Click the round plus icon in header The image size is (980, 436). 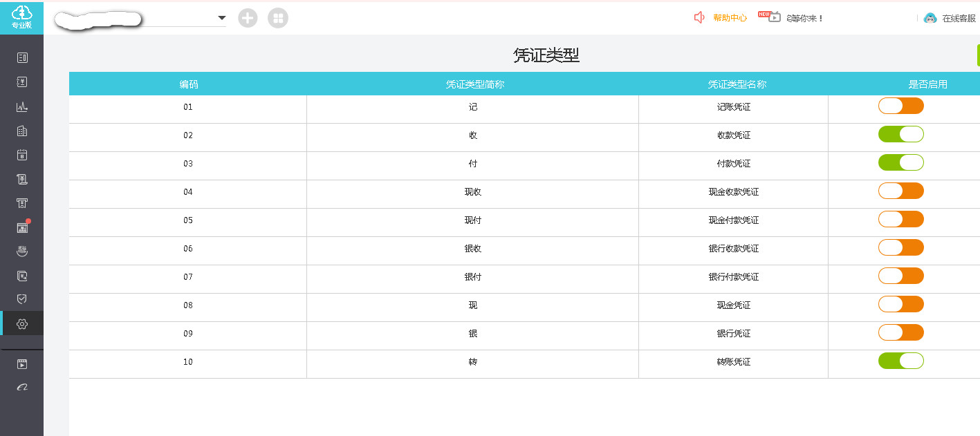248,18
